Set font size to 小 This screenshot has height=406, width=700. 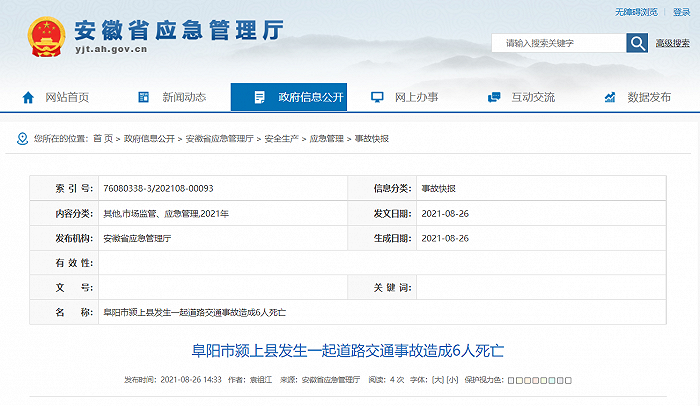[453, 380]
